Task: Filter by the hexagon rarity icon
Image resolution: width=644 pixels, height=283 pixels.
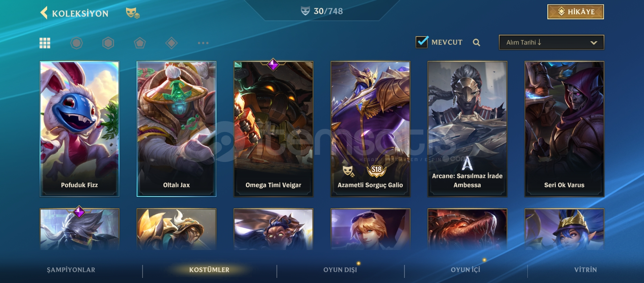Action: click(x=108, y=43)
